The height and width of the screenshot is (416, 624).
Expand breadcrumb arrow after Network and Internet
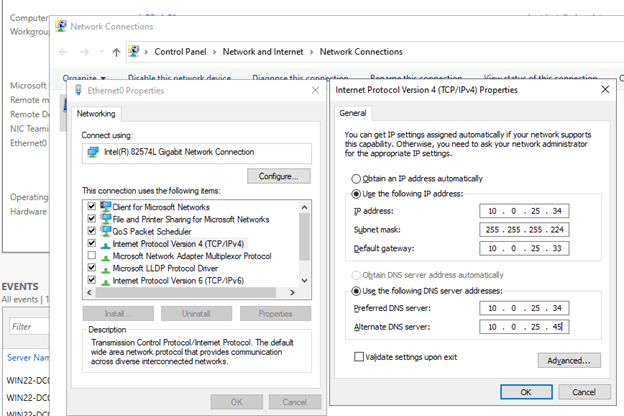(x=311, y=51)
